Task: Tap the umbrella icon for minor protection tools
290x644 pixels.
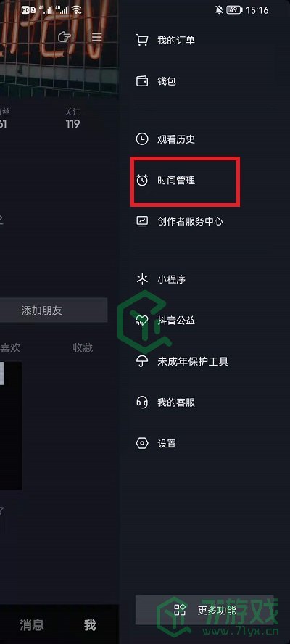Action: tap(141, 361)
